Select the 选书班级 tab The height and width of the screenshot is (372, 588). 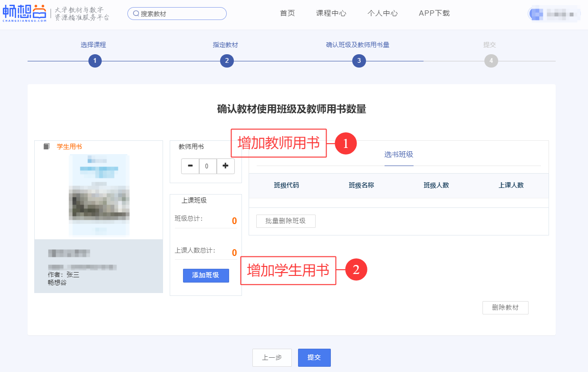pyautogui.click(x=399, y=155)
